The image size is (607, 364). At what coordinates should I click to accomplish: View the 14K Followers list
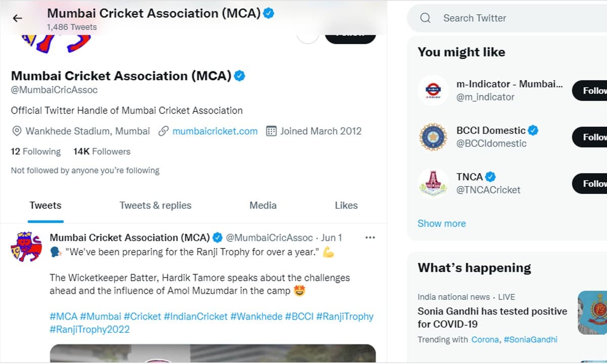102,152
